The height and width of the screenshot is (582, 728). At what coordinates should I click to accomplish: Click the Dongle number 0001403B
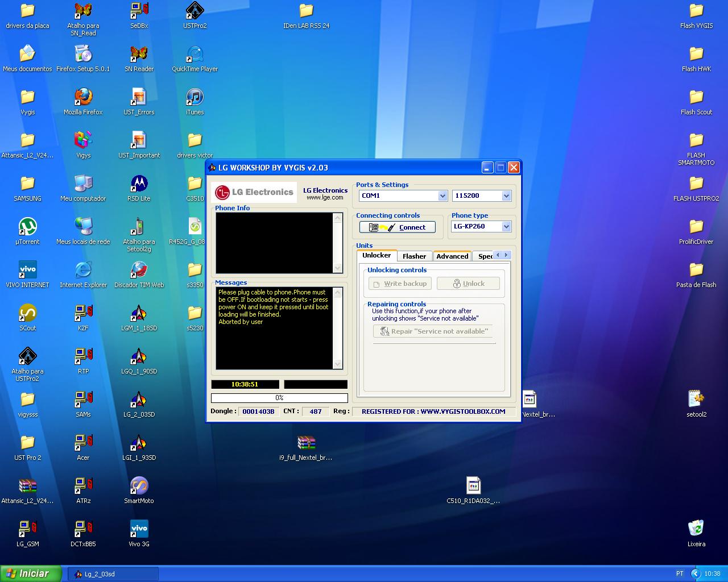click(258, 411)
